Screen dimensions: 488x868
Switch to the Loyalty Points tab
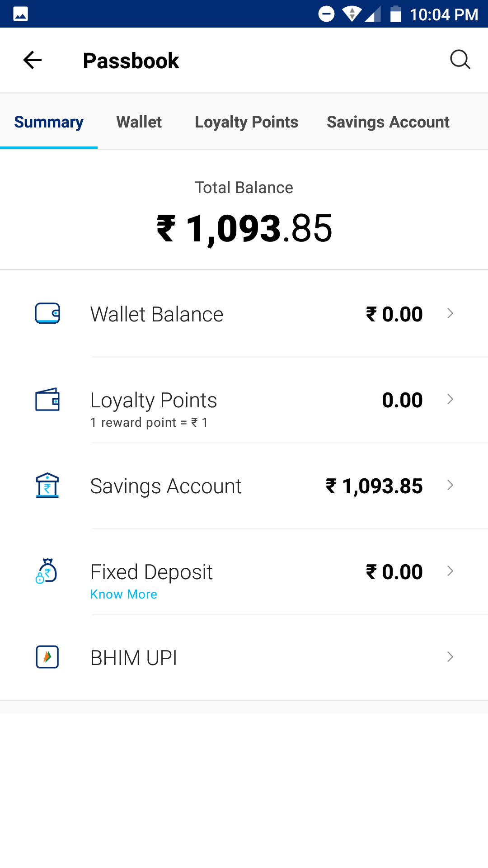coord(246,122)
